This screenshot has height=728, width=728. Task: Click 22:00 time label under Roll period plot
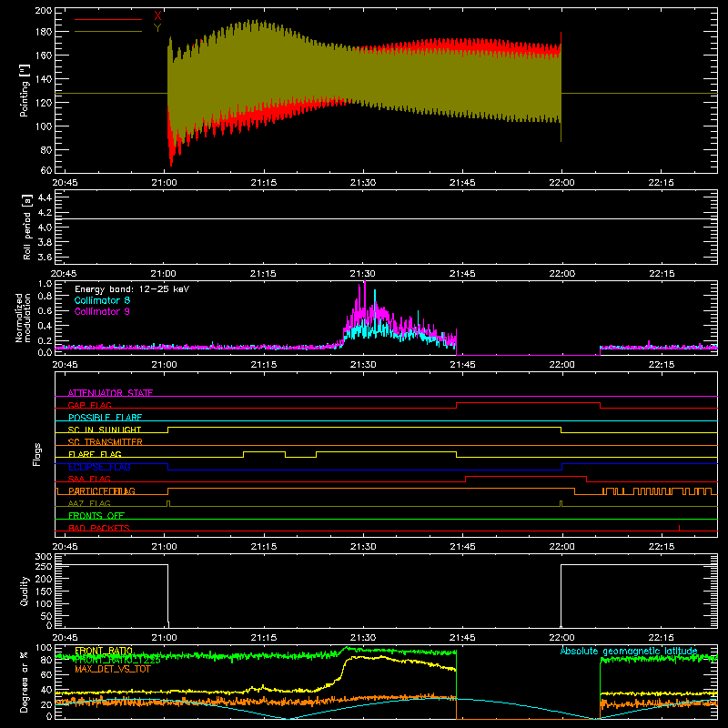click(x=561, y=274)
